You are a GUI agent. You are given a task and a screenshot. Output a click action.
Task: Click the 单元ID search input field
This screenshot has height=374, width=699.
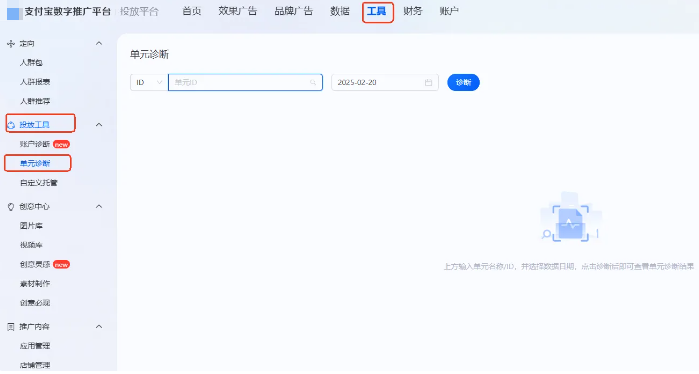click(x=245, y=82)
